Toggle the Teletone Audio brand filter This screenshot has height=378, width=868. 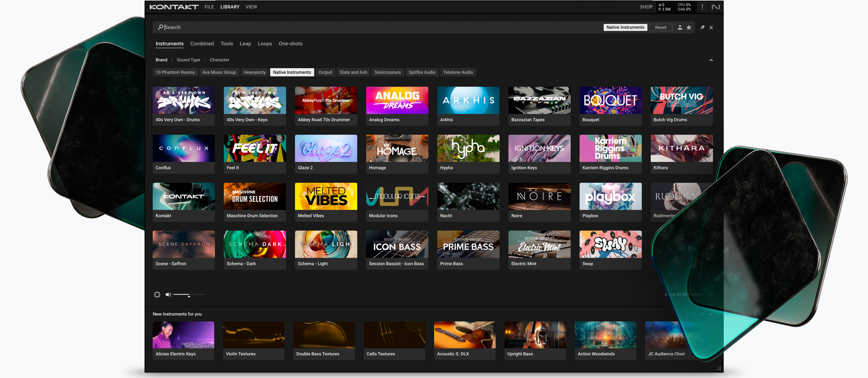coord(458,72)
